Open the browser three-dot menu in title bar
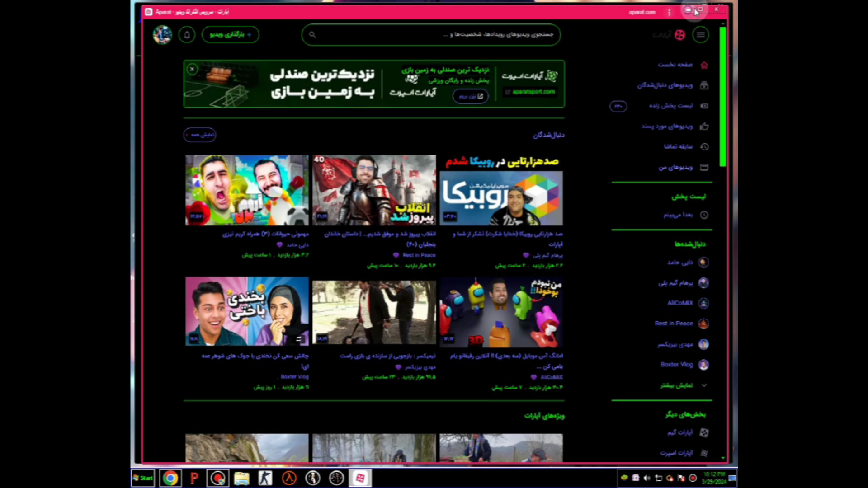Screen dimensions: 868x488 click(669, 12)
